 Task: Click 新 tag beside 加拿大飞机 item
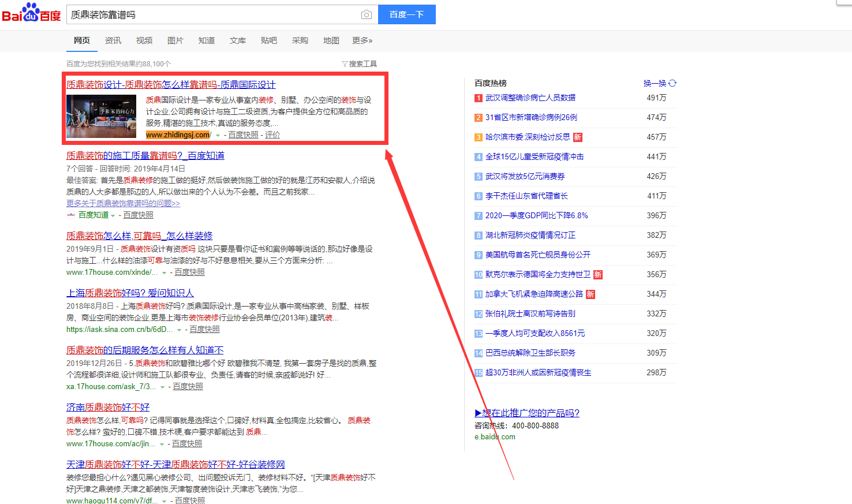tap(591, 294)
